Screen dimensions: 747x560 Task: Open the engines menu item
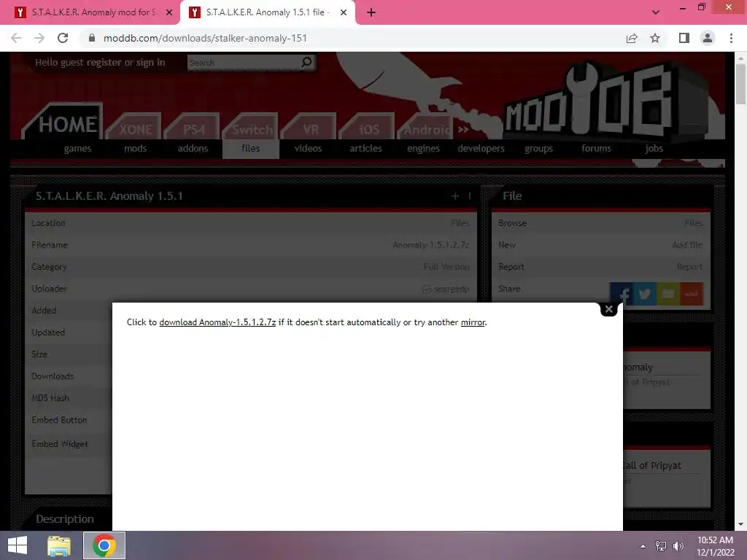(x=424, y=149)
